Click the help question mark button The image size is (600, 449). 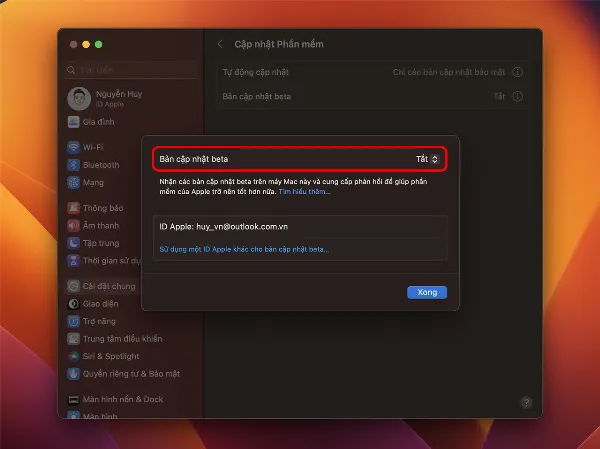pos(527,402)
